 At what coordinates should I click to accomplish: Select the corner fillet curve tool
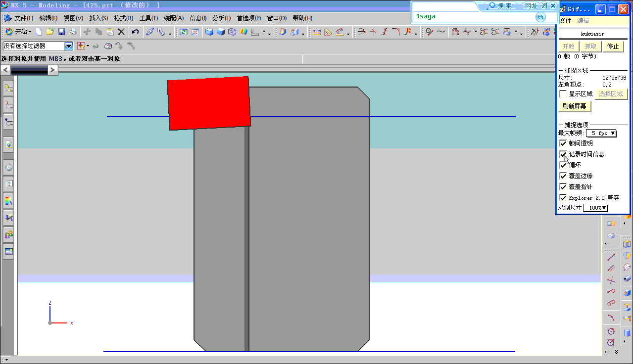tap(396, 32)
